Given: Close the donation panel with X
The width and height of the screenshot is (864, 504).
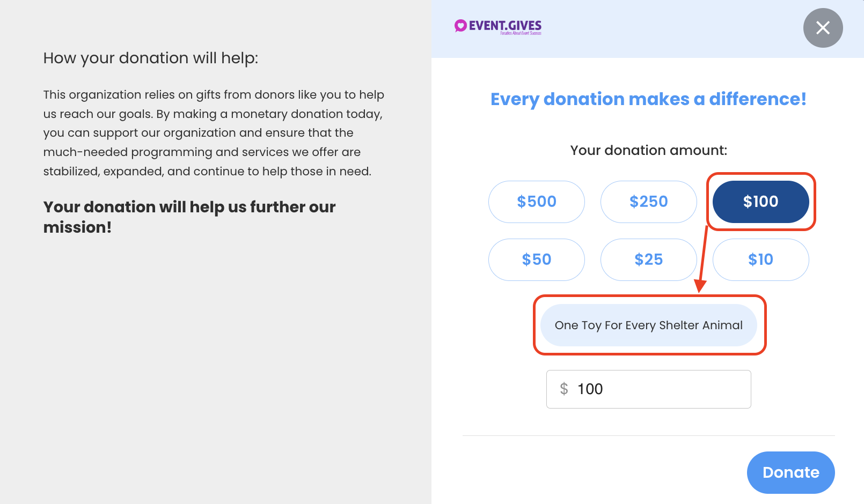Looking at the screenshot, I should (x=823, y=28).
